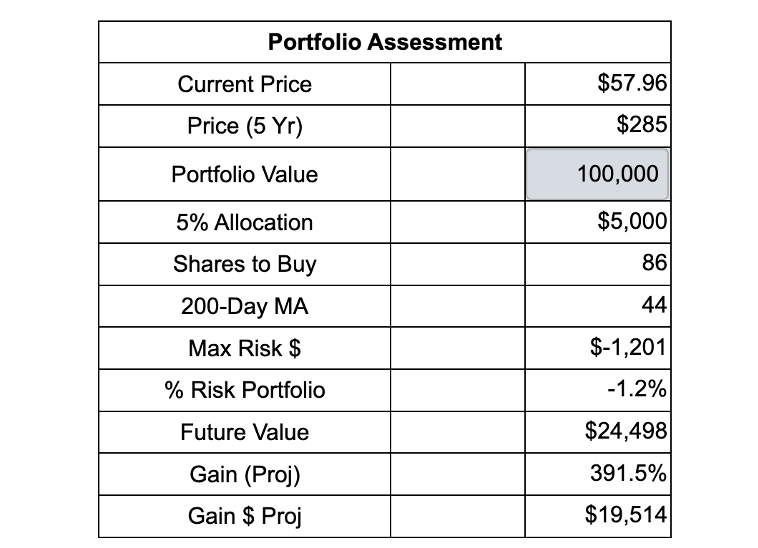The width and height of the screenshot is (758, 548).
Task: Select the Shares to Buy label
Action: [245, 264]
